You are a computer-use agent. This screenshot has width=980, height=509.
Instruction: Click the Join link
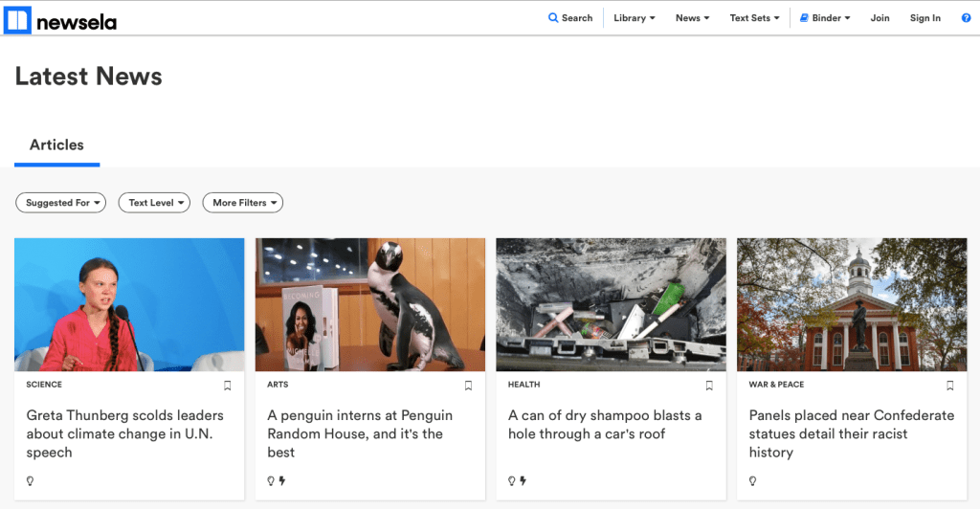pos(880,18)
